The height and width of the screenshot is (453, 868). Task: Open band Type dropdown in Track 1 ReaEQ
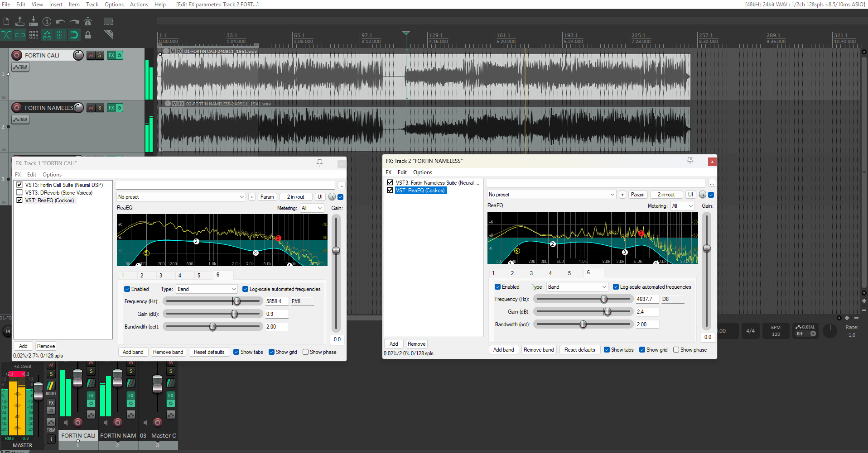point(207,289)
